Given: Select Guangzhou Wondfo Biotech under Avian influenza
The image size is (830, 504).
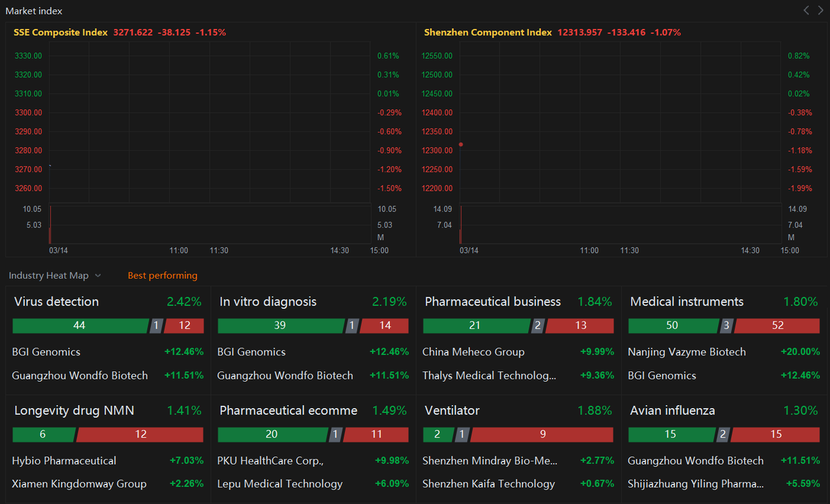Looking at the screenshot, I should [724, 460].
